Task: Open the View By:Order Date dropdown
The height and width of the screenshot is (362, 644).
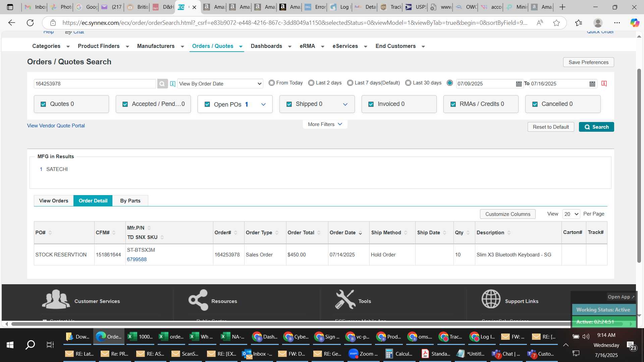Action: [x=220, y=84]
